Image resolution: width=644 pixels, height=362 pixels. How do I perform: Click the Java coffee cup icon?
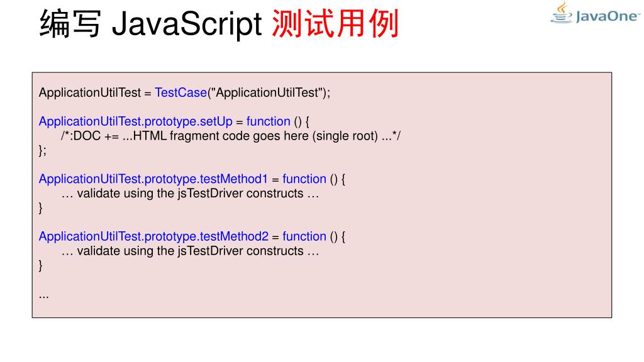562,13
